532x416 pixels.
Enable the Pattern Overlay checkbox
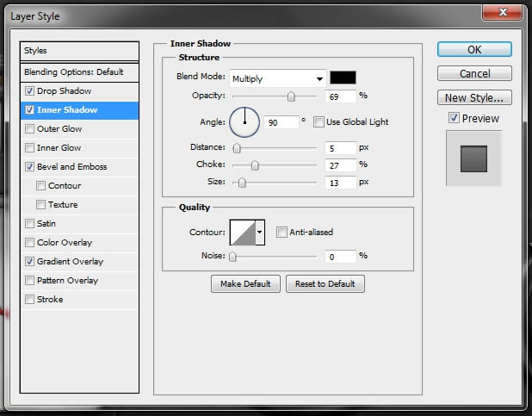pos(29,281)
